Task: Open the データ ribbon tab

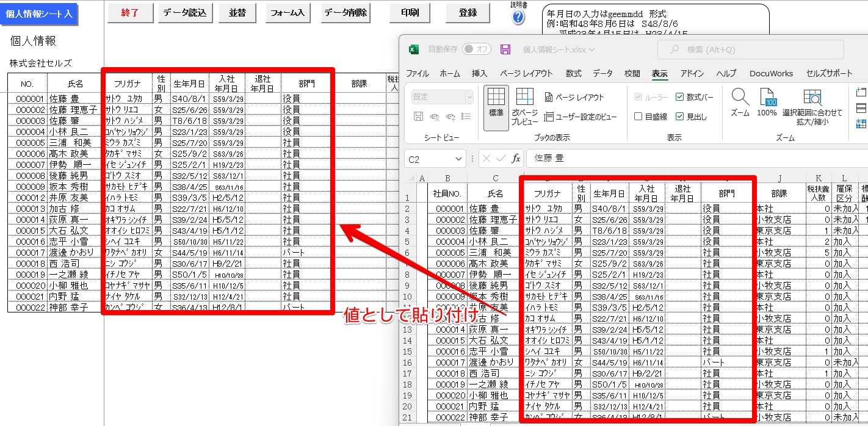Action: click(602, 73)
